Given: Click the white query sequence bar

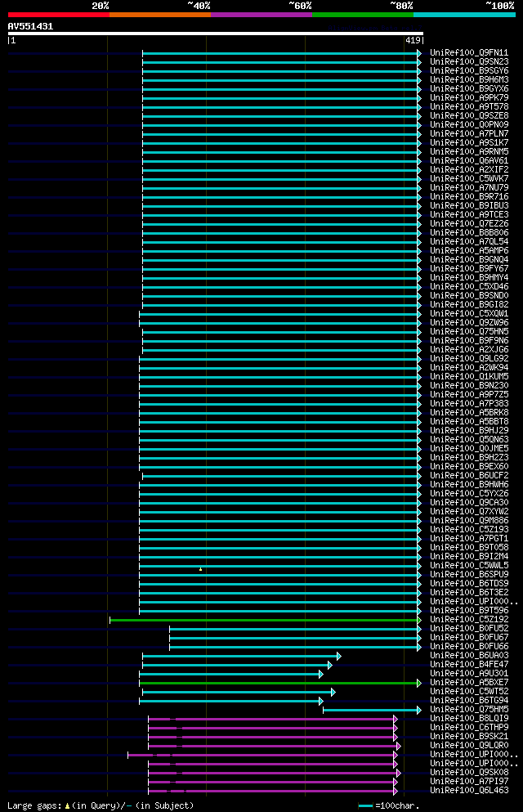Looking at the screenshot, I should tap(216, 34).
